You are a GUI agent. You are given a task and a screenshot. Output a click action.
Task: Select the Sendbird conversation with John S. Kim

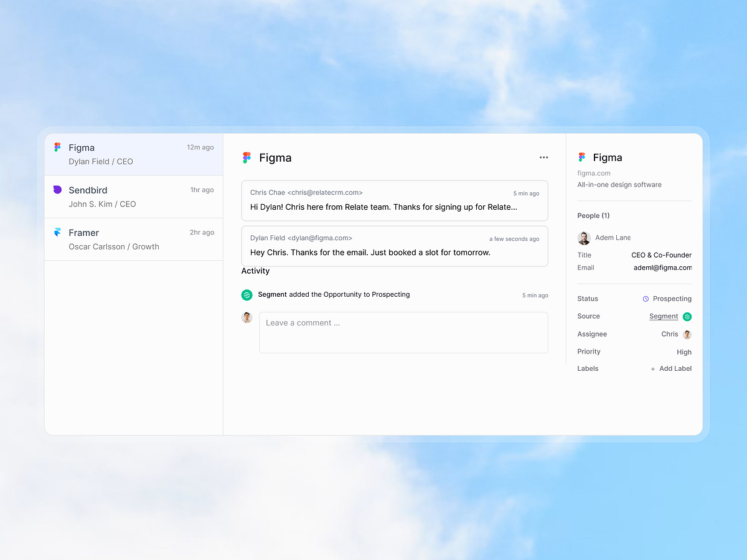pos(134,197)
